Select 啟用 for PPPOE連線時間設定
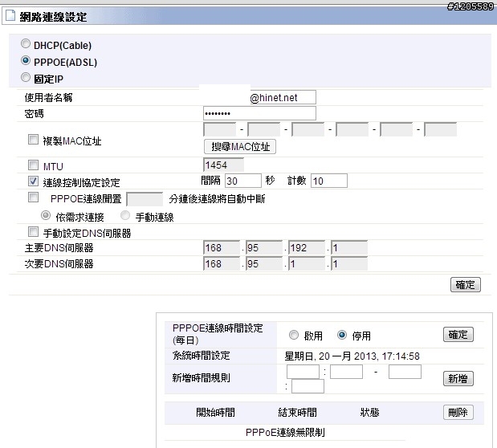This screenshot has width=497, height=448. click(294, 335)
